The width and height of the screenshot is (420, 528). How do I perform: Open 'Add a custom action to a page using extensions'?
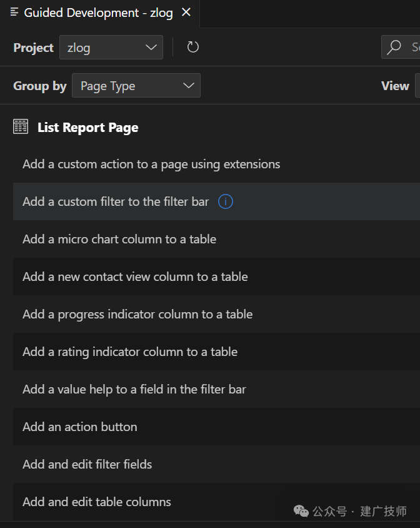tap(216, 165)
